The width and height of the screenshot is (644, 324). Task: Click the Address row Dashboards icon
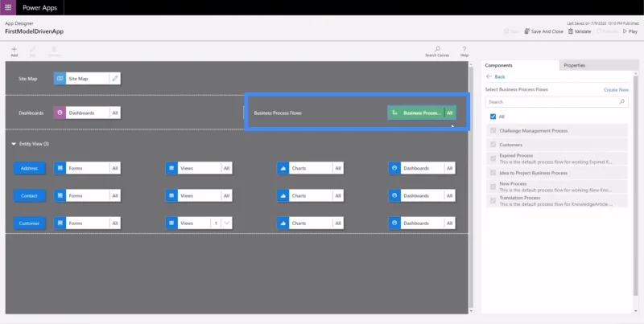coord(394,168)
